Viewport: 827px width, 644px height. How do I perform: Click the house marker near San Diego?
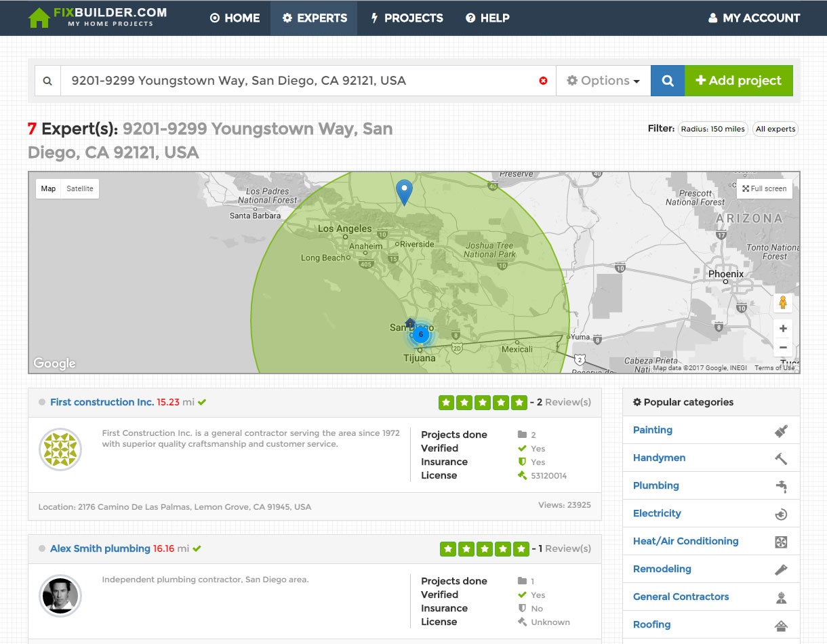[409, 323]
